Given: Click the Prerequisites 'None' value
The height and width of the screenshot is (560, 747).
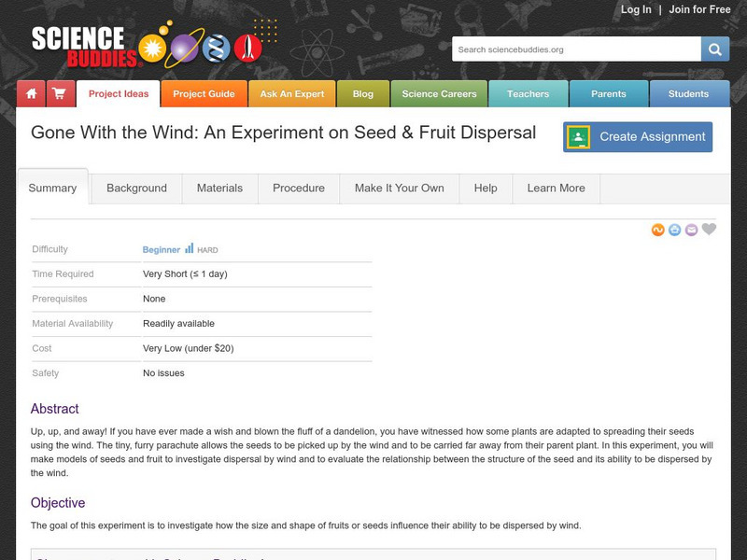Looking at the screenshot, I should (x=154, y=299).
